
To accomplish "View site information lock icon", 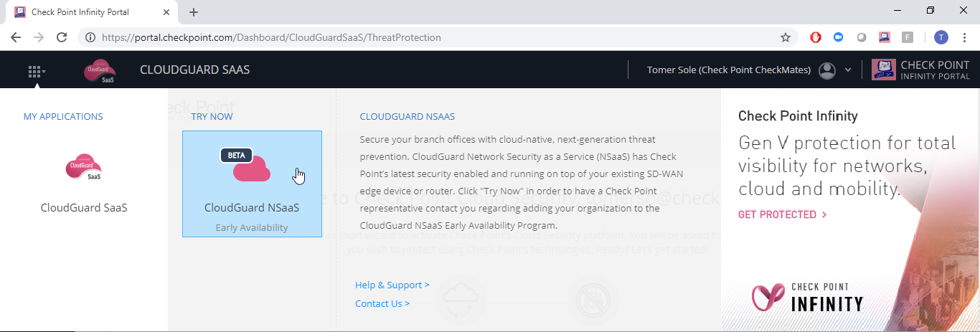I will tap(90, 37).
